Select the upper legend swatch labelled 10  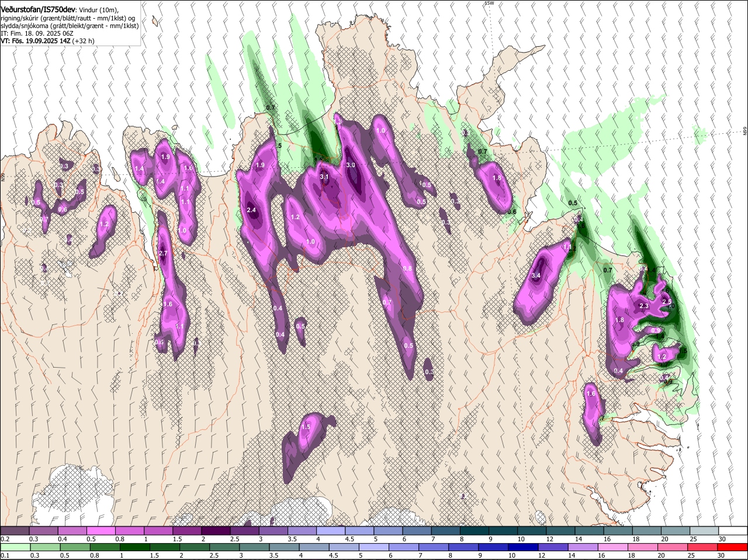(531, 530)
